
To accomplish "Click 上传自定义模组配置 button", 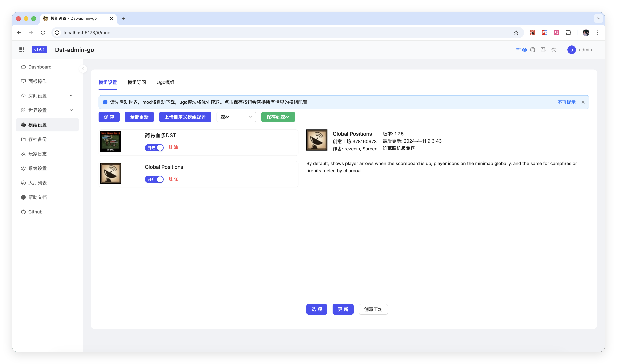I will pos(185,117).
